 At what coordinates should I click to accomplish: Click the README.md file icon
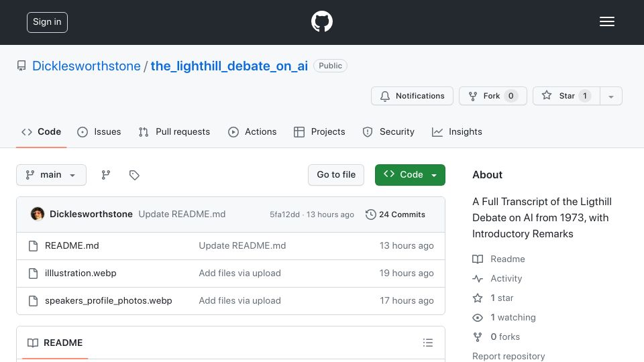pyautogui.click(x=34, y=246)
